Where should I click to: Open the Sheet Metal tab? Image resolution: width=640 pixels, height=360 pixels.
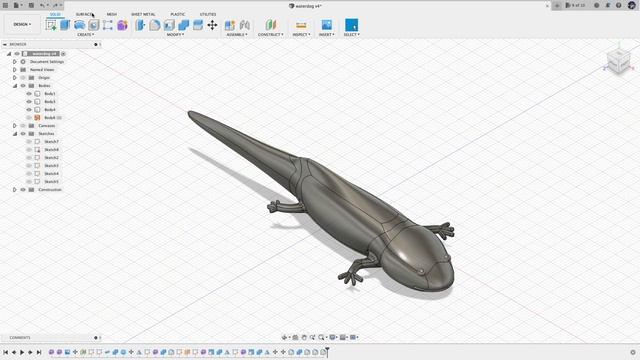tap(143, 14)
